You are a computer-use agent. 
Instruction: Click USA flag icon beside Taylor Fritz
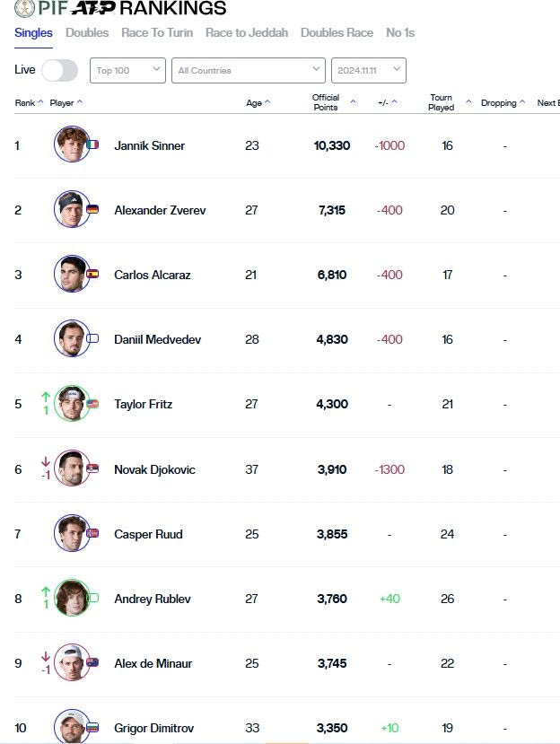93,404
